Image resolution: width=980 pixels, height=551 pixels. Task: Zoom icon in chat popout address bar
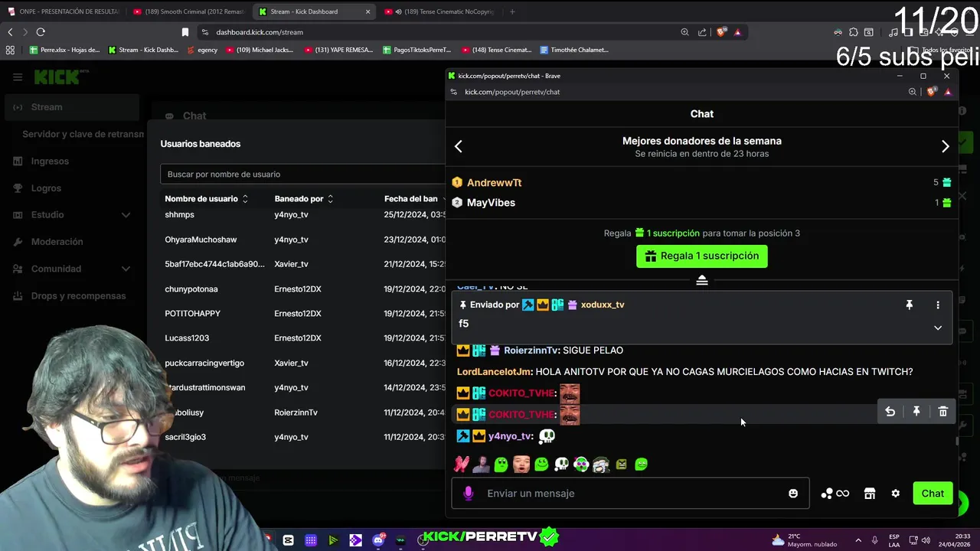[x=912, y=92]
